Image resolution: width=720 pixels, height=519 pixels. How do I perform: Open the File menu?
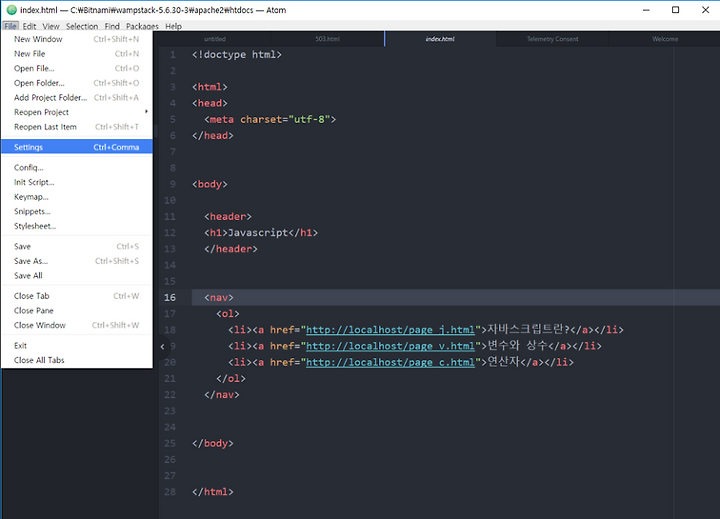(x=11, y=26)
